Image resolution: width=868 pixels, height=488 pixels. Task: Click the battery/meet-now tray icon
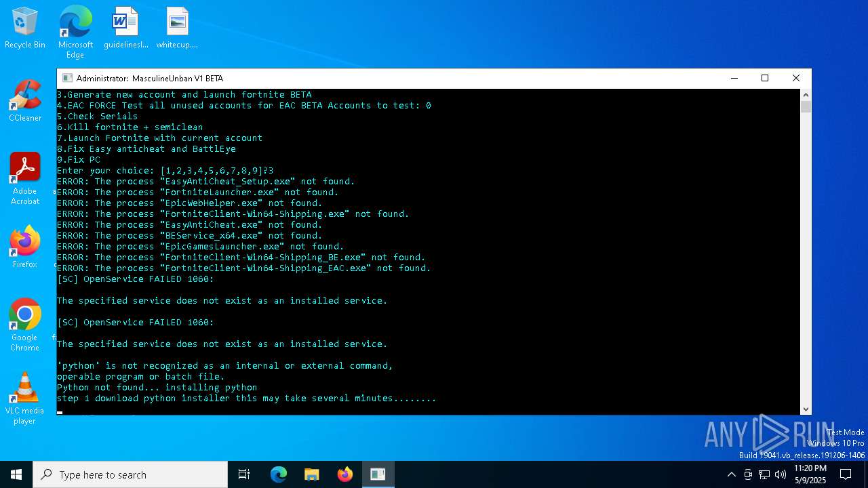tap(748, 474)
